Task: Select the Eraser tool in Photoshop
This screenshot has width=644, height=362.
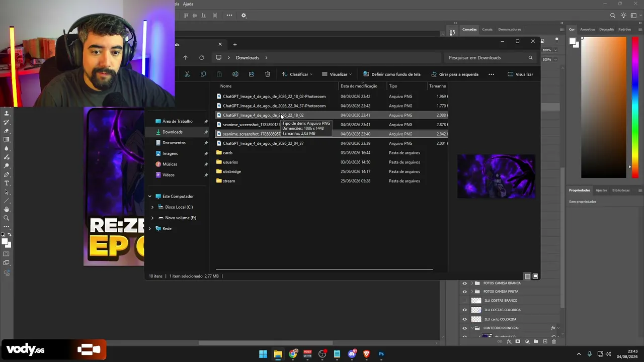Action: pyautogui.click(x=7, y=131)
